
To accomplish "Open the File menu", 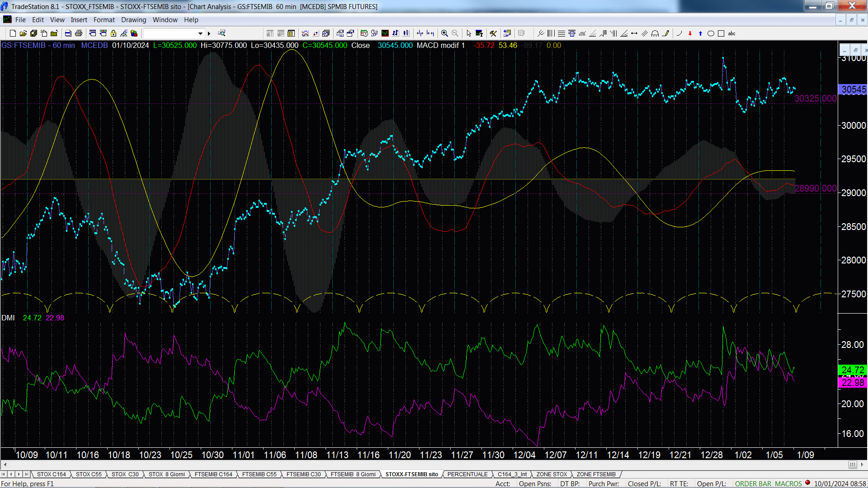I will (x=20, y=19).
